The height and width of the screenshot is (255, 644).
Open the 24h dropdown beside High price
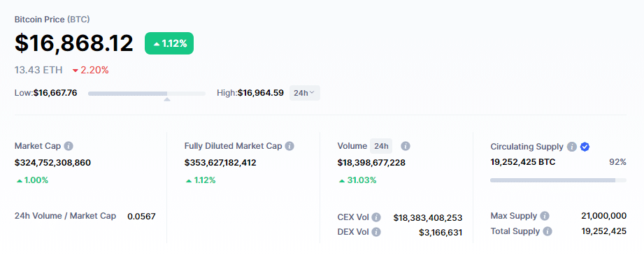pos(304,93)
